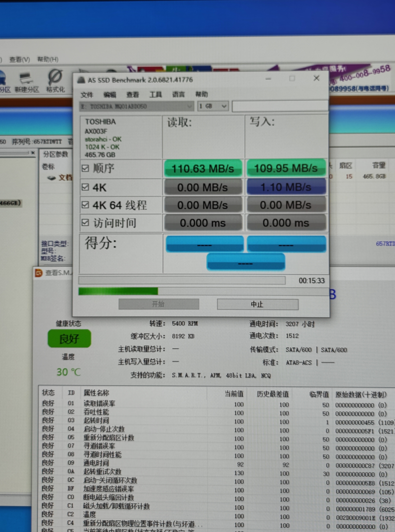Click the 文档 volume drive icon
This screenshot has height=532, width=395.
point(52,178)
